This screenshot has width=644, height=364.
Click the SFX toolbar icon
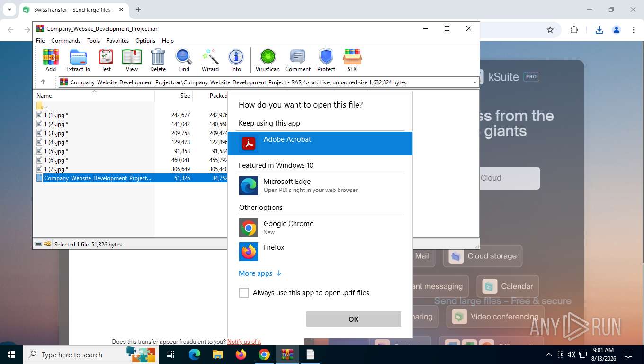pos(352,60)
